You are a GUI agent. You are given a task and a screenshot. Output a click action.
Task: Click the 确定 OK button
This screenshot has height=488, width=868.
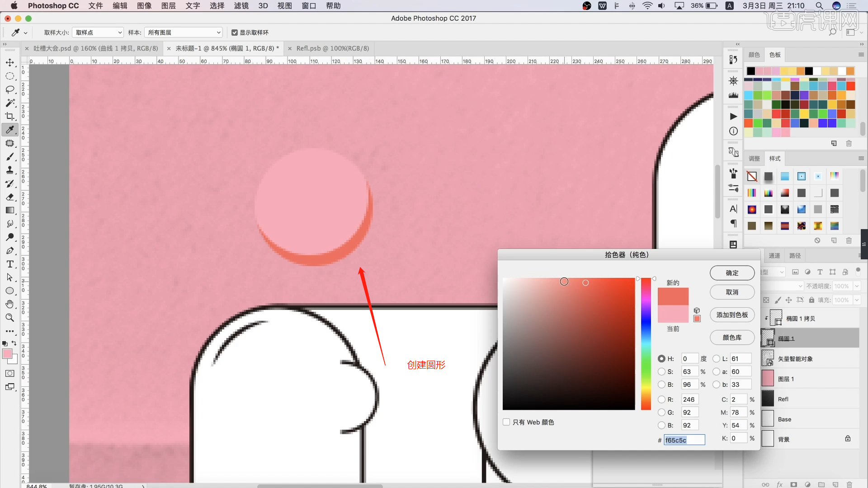point(732,273)
